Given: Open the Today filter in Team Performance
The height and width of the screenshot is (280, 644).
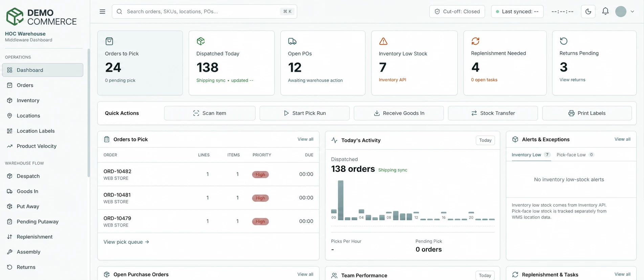Looking at the screenshot, I should pyautogui.click(x=485, y=275).
